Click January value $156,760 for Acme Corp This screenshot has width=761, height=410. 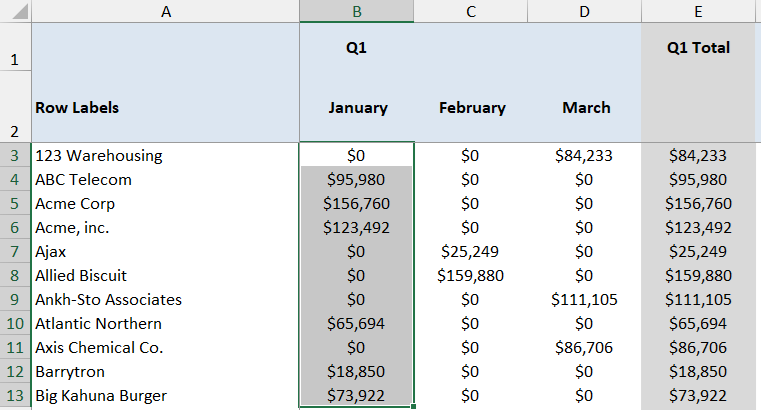coord(357,203)
